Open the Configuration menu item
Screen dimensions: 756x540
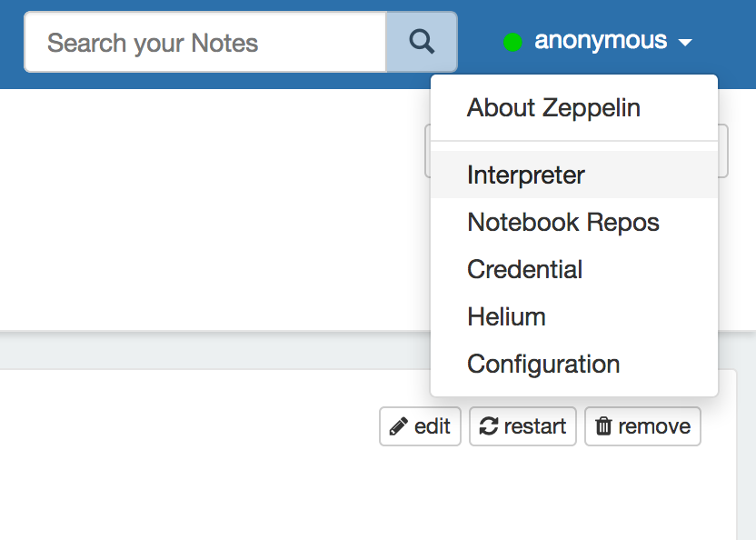(543, 365)
